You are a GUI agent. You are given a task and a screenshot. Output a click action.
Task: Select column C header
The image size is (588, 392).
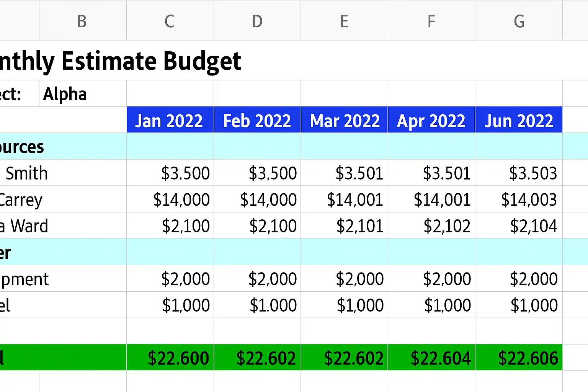[170, 21]
